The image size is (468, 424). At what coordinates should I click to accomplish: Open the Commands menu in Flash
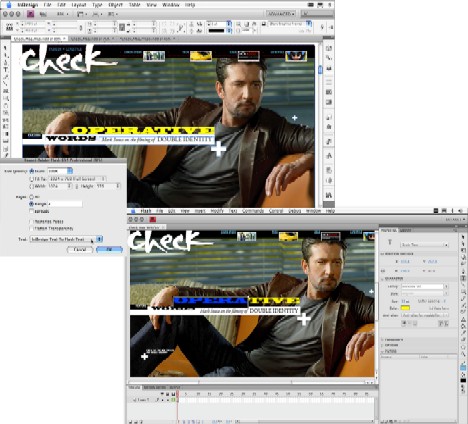click(253, 211)
